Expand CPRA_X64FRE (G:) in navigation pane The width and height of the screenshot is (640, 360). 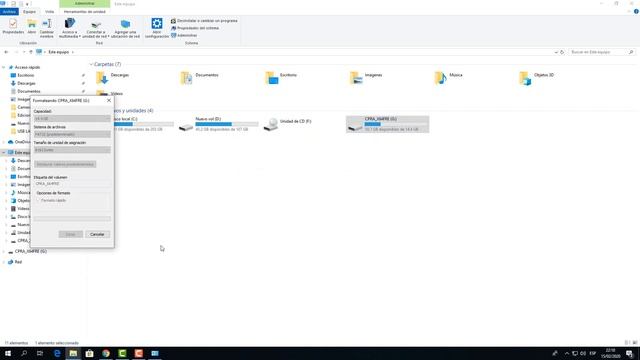(4, 251)
